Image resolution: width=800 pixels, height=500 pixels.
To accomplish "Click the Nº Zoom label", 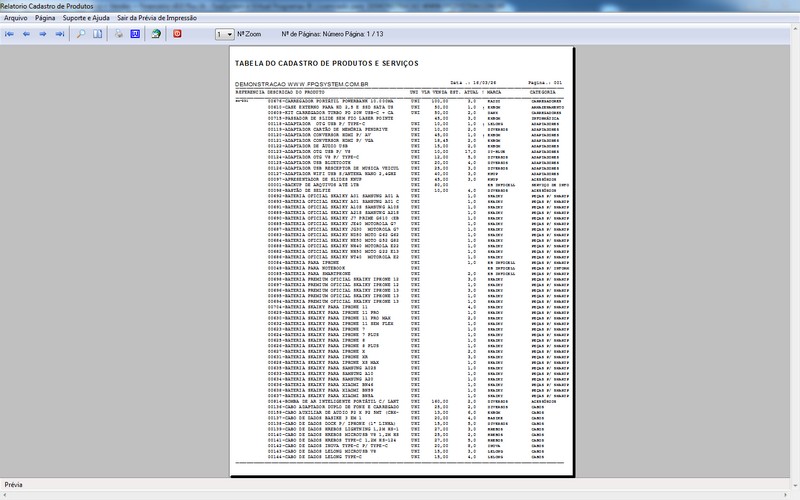I will [250, 34].
